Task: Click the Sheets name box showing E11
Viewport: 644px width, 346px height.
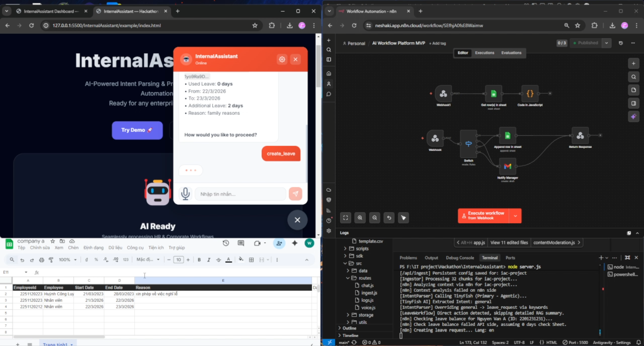Action: [x=15, y=272]
